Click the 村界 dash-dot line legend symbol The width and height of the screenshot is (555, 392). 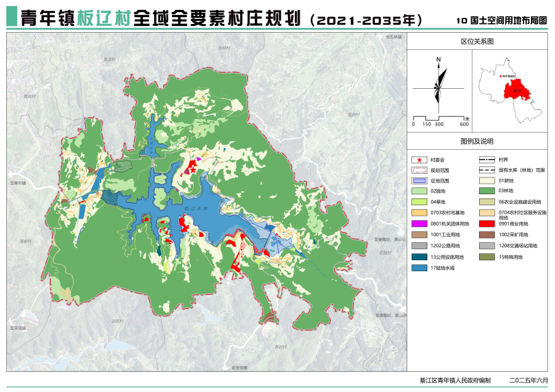(488, 159)
